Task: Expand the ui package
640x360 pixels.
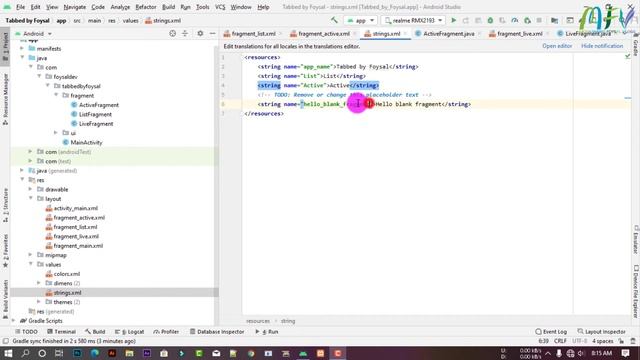Action: [56, 133]
